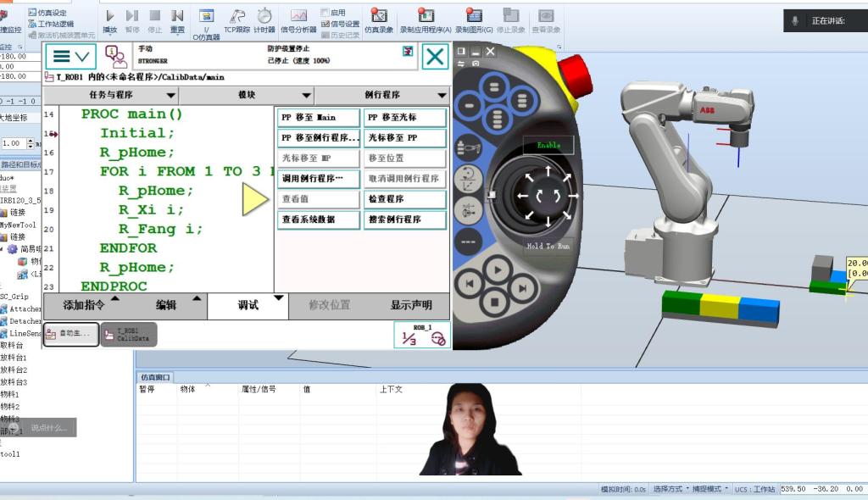Screen dimensions: 868x500
Task: Click the PP 移至例行程序 button
Action: click(319, 138)
